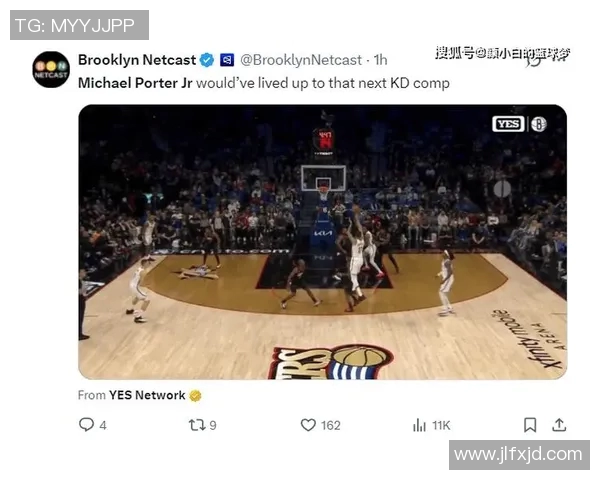Image resolution: width=600 pixels, height=480 pixels.
Task: Play the basketball video clip
Action: click(323, 242)
